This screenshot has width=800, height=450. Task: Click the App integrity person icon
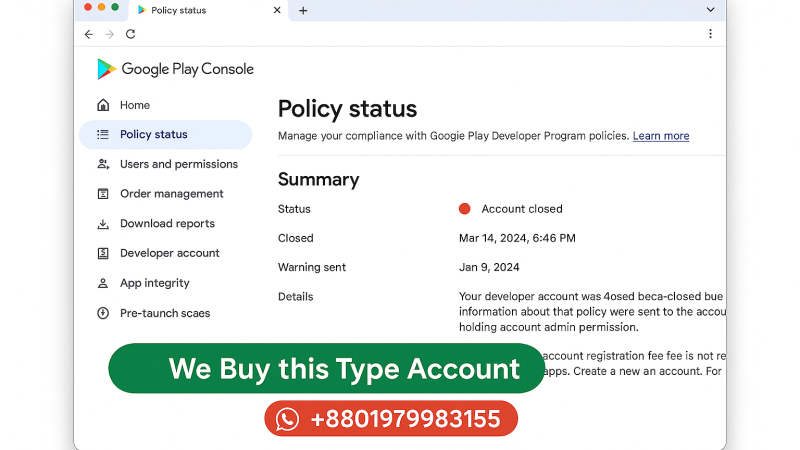(x=103, y=283)
